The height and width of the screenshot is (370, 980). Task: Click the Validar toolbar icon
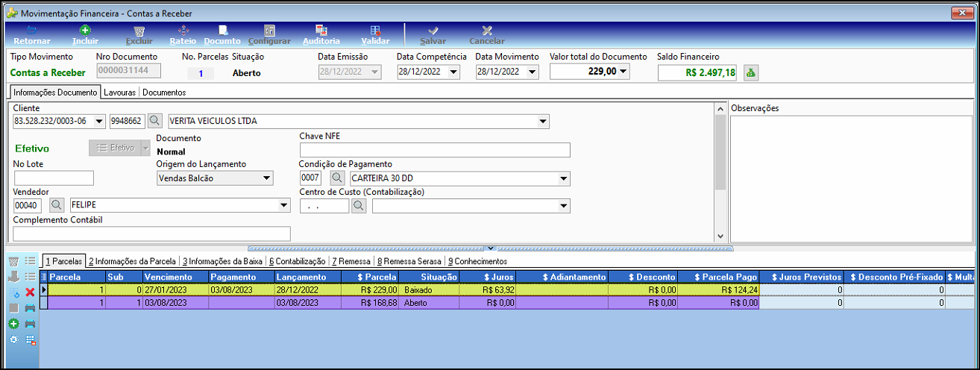(x=375, y=31)
